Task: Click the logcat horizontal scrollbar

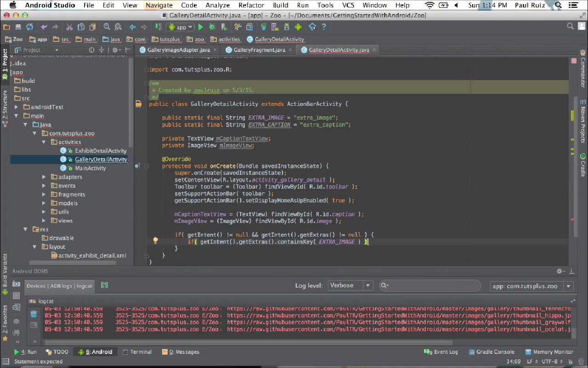Action: pyautogui.click(x=248, y=342)
